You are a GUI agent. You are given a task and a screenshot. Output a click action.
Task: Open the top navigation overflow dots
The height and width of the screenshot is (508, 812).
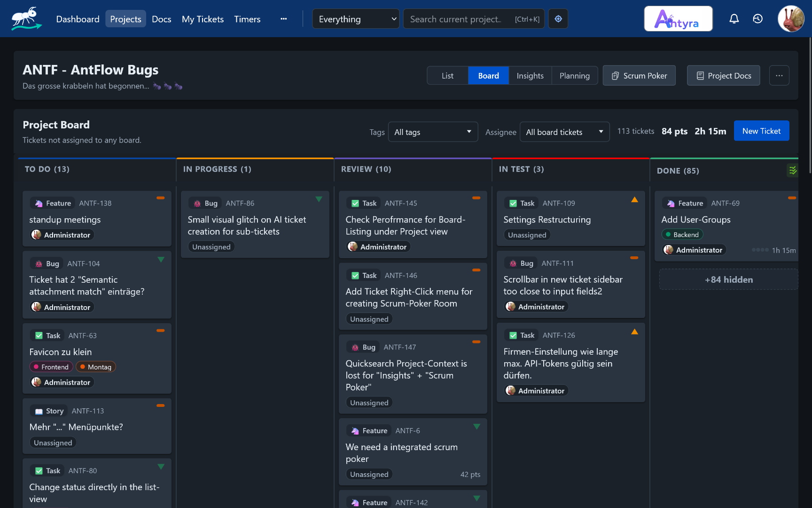click(283, 19)
